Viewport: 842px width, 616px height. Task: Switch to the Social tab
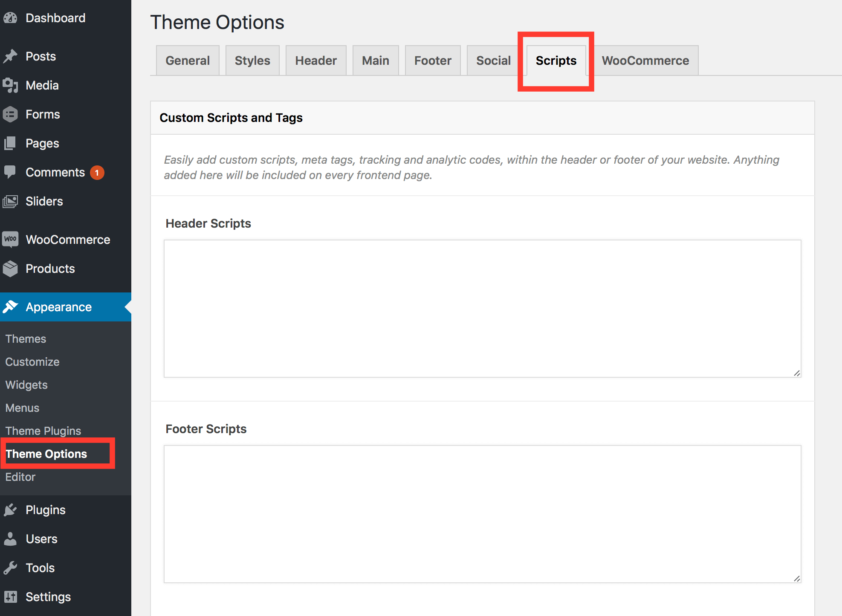(493, 61)
